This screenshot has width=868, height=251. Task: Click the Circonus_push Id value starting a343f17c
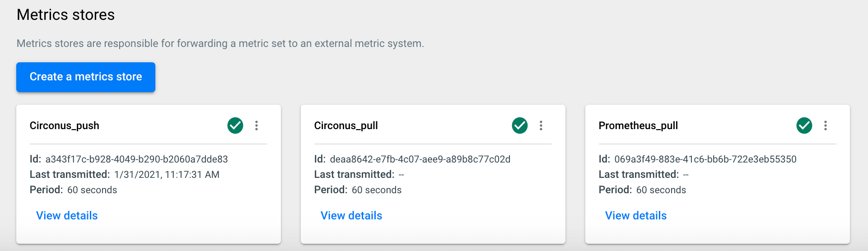pyautogui.click(x=136, y=159)
